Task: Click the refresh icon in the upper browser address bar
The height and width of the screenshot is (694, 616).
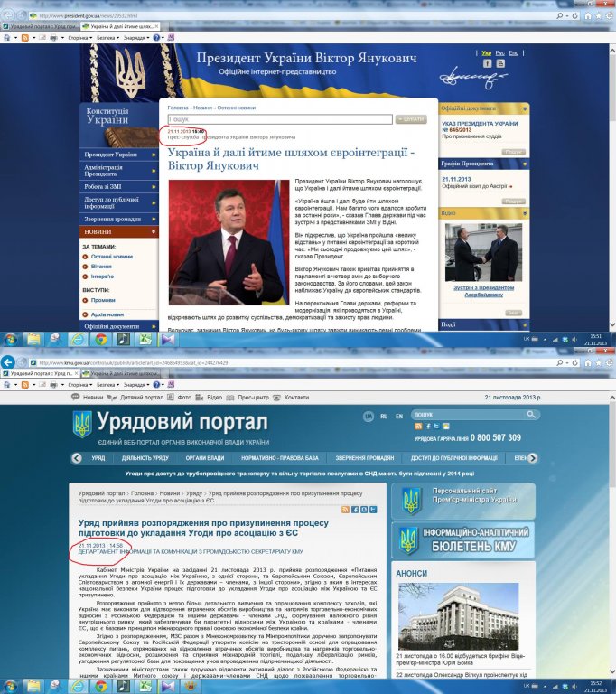Action: point(574,15)
